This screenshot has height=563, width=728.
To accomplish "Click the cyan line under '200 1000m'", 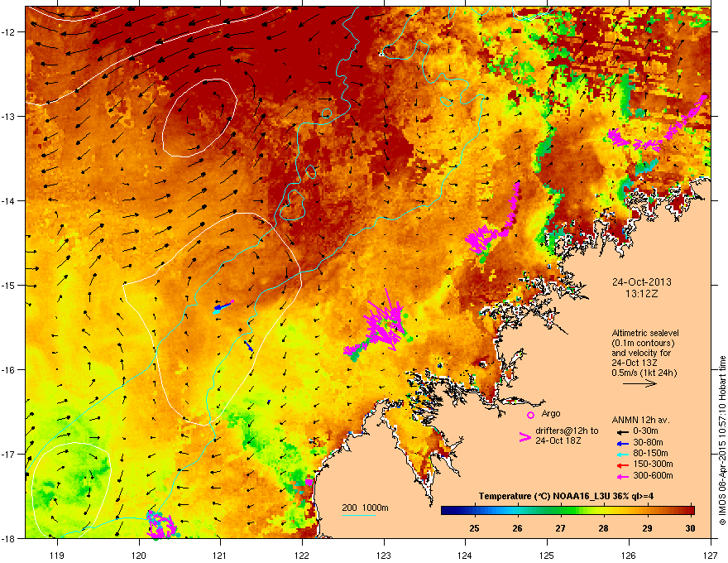I will click(359, 515).
